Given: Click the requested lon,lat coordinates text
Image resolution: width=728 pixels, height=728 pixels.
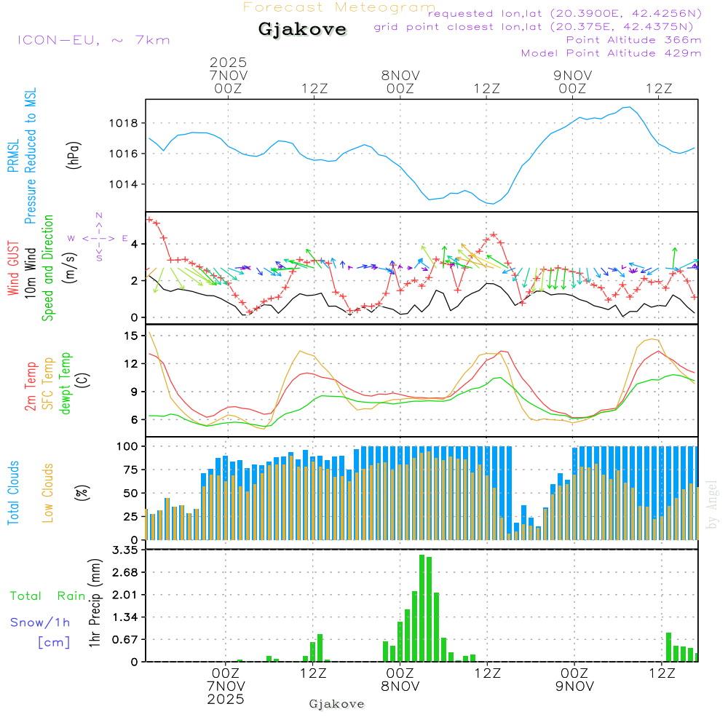Looking at the screenshot, I should click(565, 13).
